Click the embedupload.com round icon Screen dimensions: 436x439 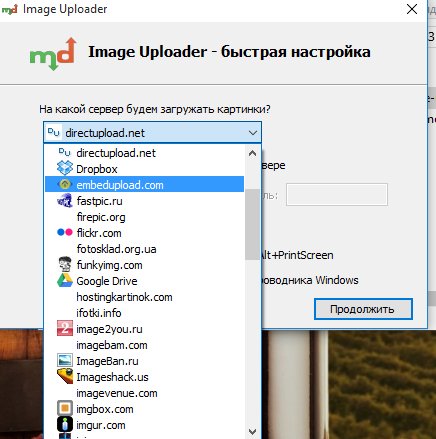tap(65, 184)
